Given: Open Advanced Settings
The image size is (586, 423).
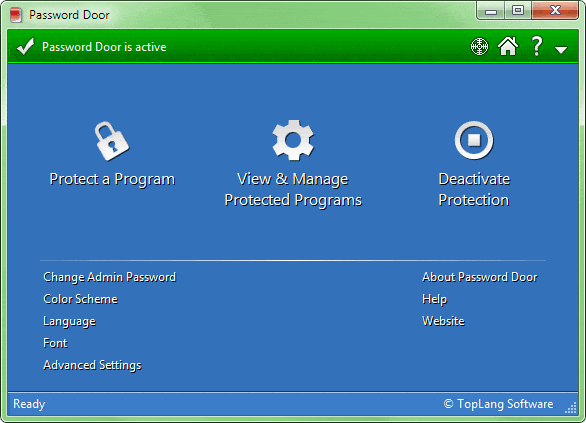Looking at the screenshot, I should (92, 365).
